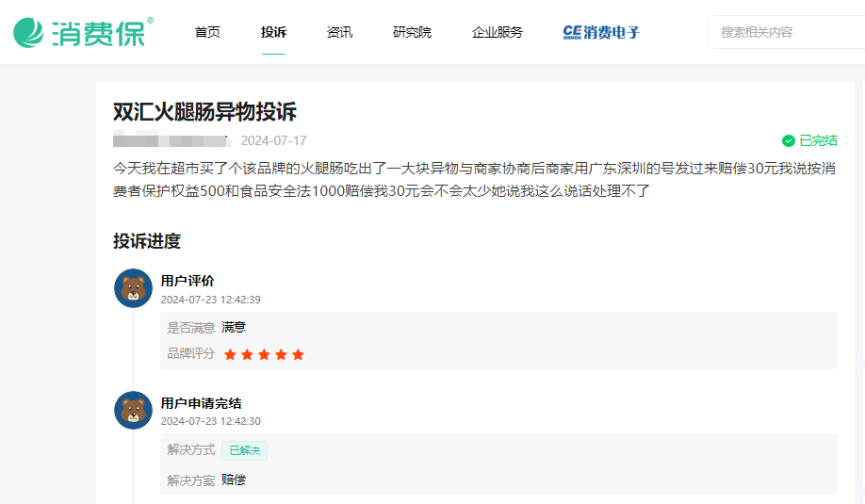Click the 消费保 logo
Viewport: 865px width, 504px height.
tap(83, 33)
